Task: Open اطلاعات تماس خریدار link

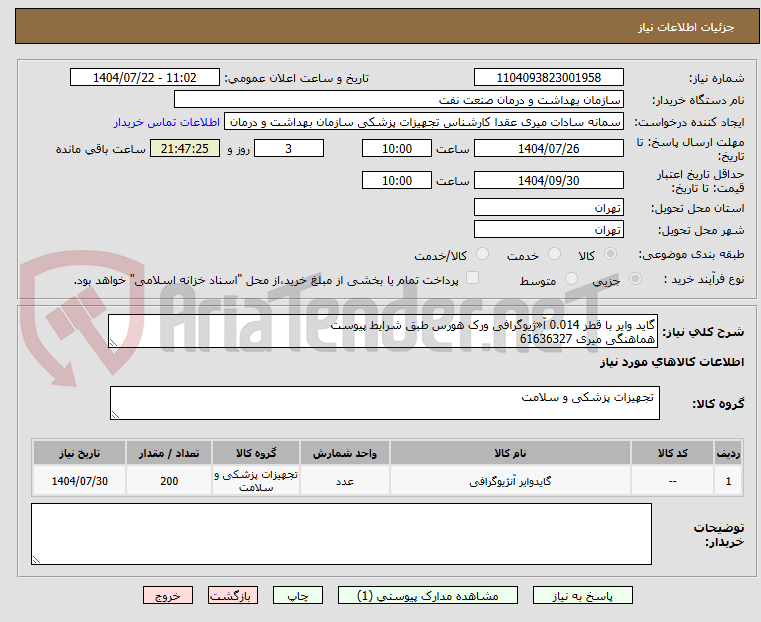Action: tap(167, 122)
